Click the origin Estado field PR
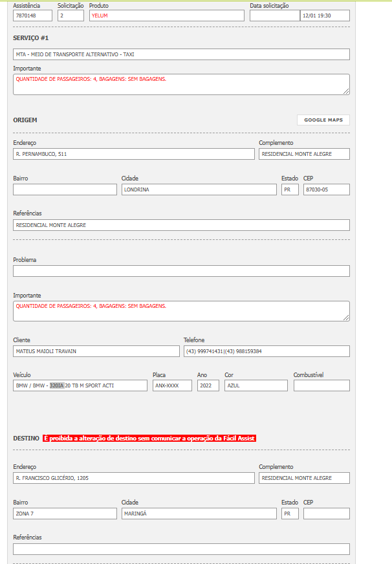Viewport: 392px width, 564px height. point(290,190)
